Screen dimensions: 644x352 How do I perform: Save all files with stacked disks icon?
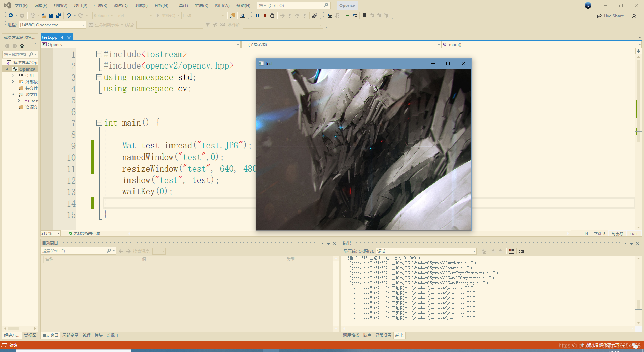click(x=59, y=15)
